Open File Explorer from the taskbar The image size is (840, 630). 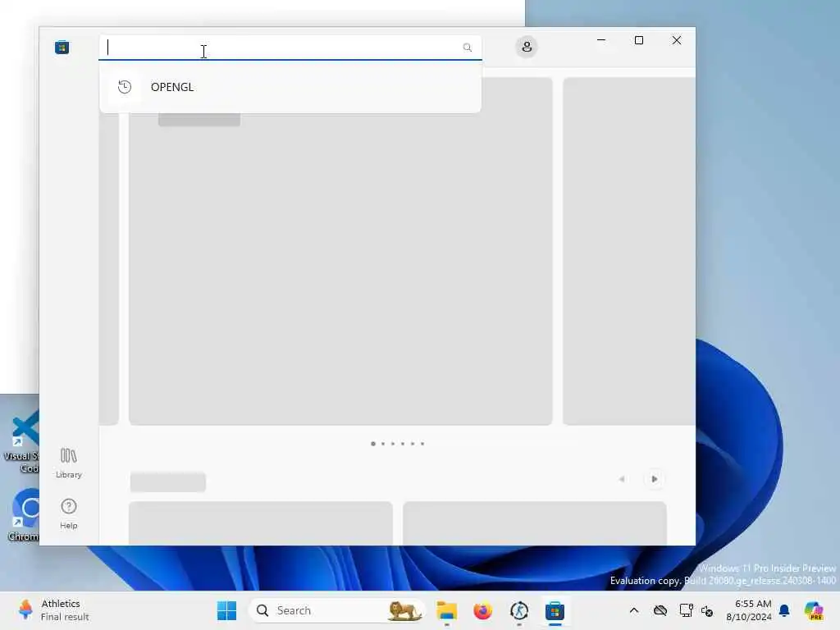(x=446, y=610)
